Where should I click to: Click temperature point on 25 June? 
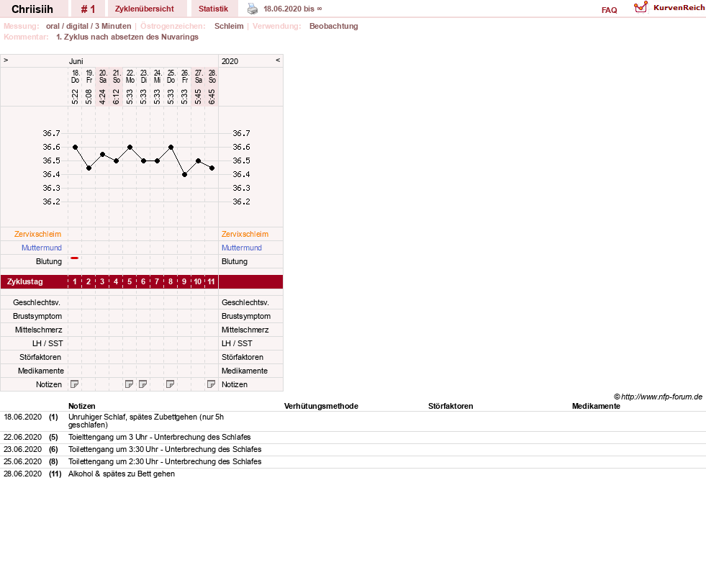pos(171,148)
